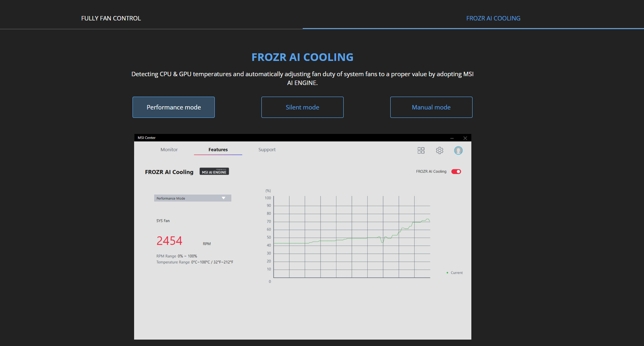
Task: Select the Features tab in MSI Center
Action: 218,150
